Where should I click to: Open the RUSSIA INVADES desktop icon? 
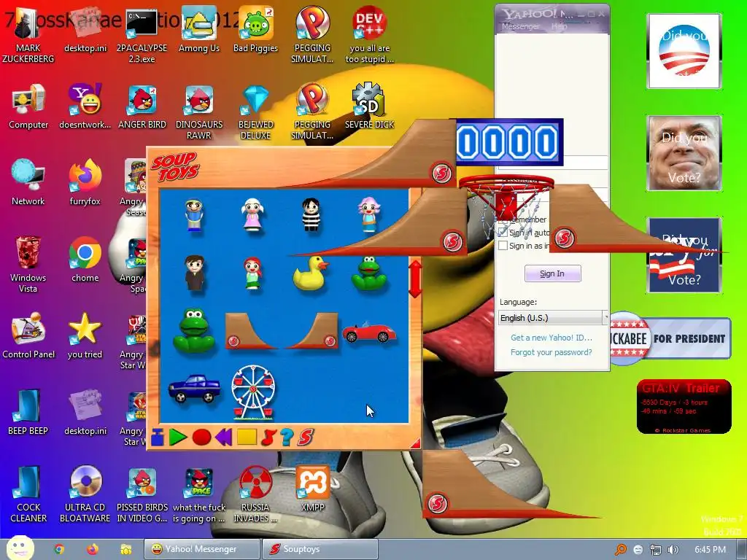coord(256,494)
